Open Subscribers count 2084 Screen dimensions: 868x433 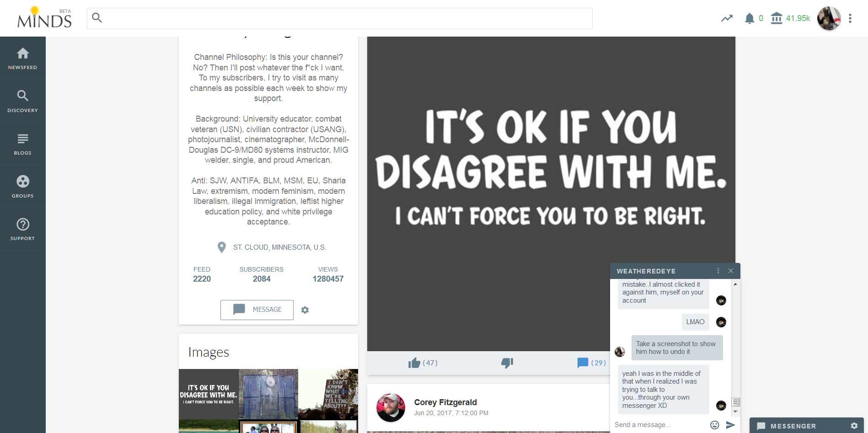coord(262,274)
